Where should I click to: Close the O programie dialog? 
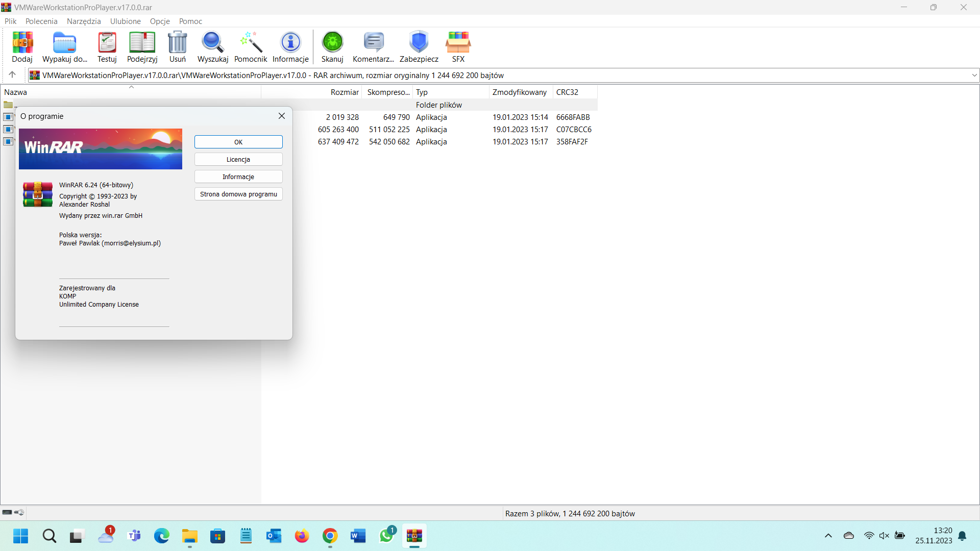click(282, 116)
